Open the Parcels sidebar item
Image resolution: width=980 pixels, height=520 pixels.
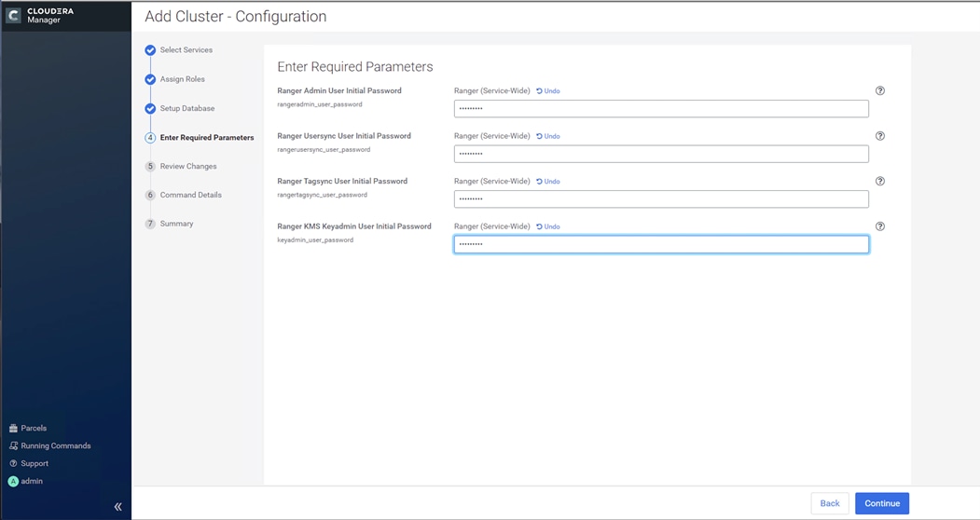(28, 428)
